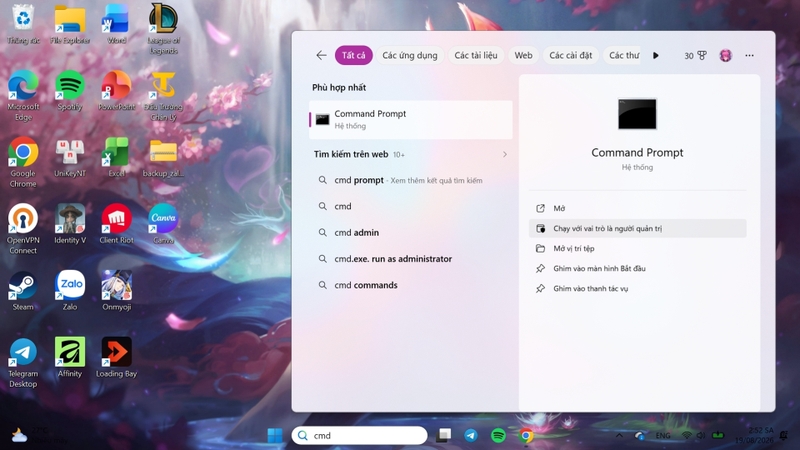Click the large Command Prompt preview icon
800x450 pixels.
637,114
